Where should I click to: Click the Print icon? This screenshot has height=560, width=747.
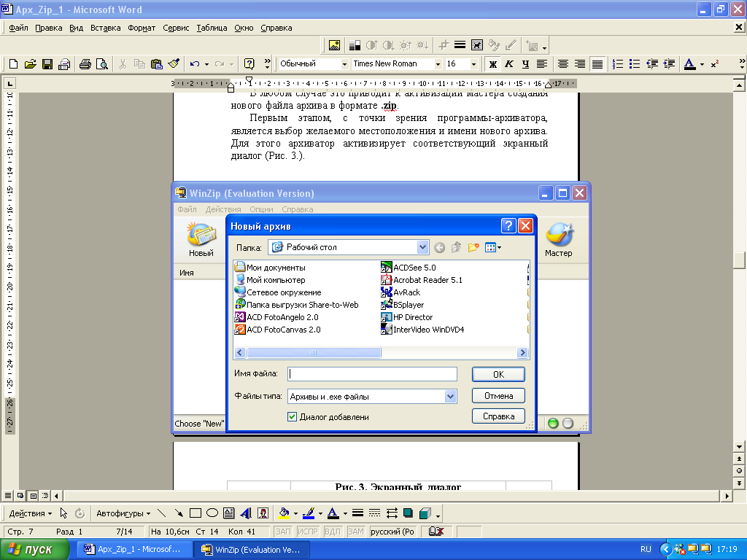[x=85, y=64]
